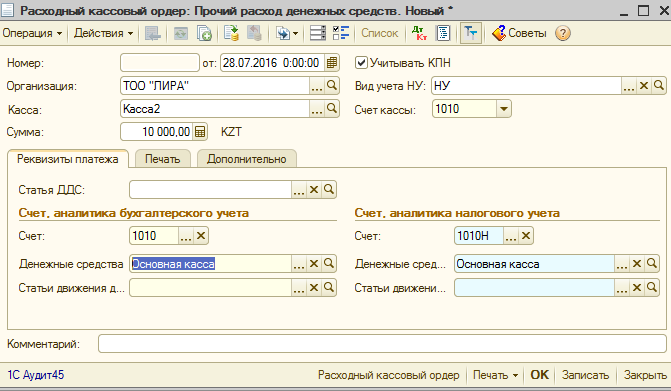
Task: Open the Операция dropdown menu
Action: coord(33,33)
